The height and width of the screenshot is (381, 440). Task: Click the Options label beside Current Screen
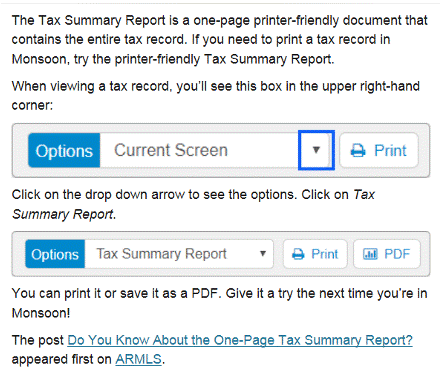click(x=64, y=150)
